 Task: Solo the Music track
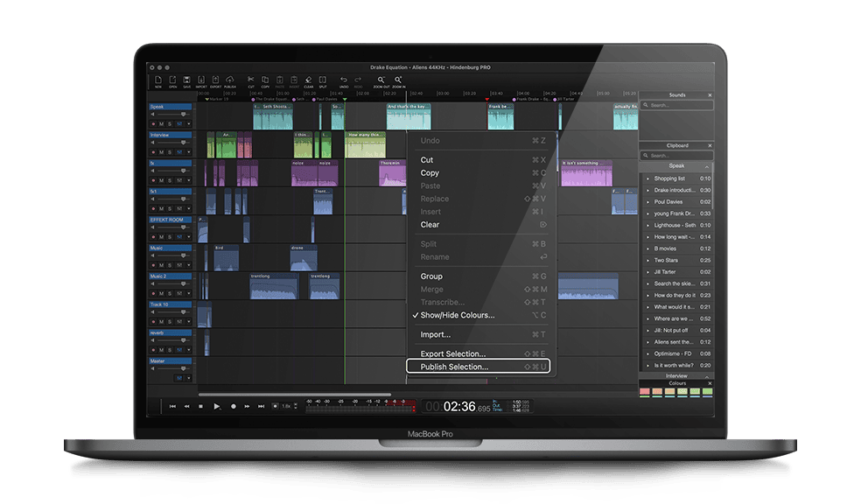170,265
